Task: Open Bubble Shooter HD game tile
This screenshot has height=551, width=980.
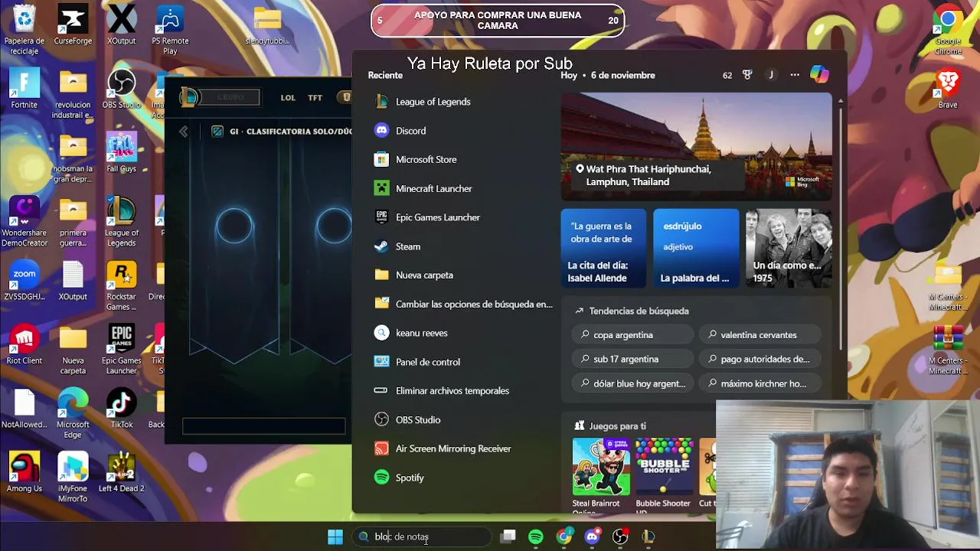Action: [x=664, y=473]
